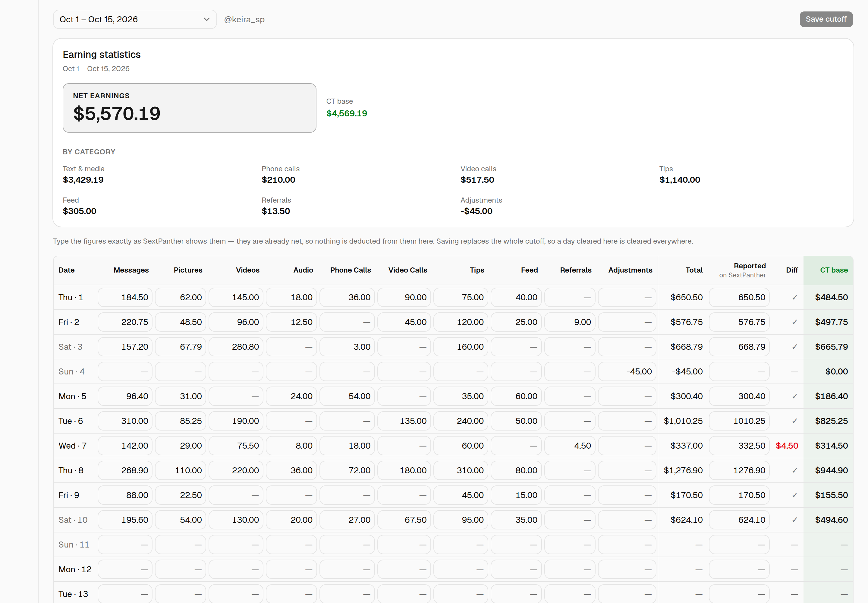
Task: Click the Adjustments -$45.00 summary value
Action: 476,211
